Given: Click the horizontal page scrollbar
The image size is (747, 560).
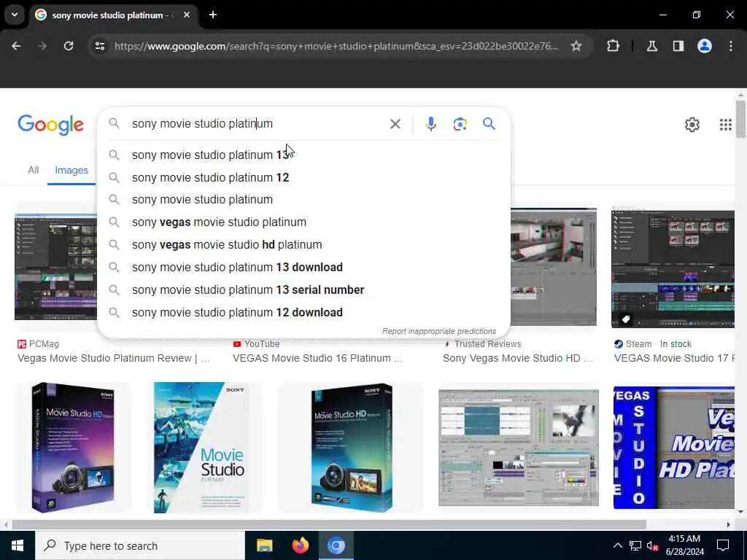Looking at the screenshot, I should [x=329, y=524].
